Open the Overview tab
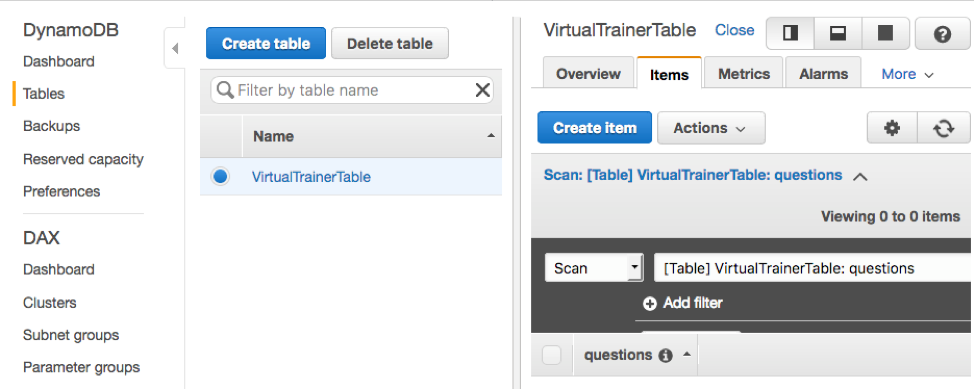Screen dimensions: 974x389 click(x=588, y=74)
